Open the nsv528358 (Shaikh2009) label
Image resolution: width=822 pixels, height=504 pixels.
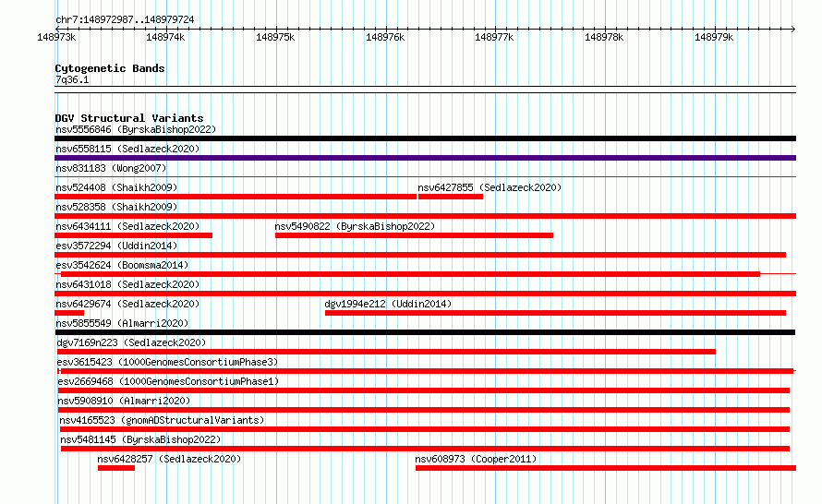(x=116, y=207)
